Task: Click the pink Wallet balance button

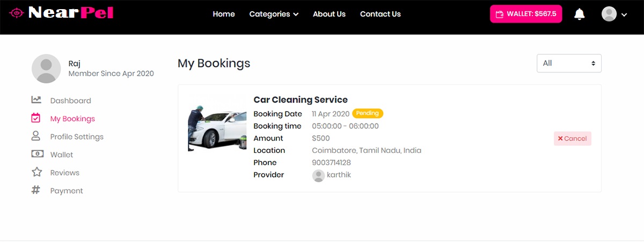Action: [x=525, y=14]
